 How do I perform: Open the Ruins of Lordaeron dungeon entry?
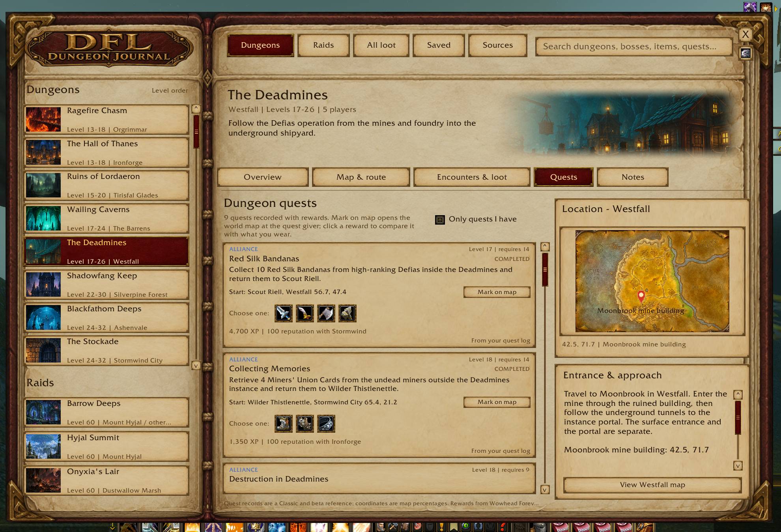pos(106,185)
